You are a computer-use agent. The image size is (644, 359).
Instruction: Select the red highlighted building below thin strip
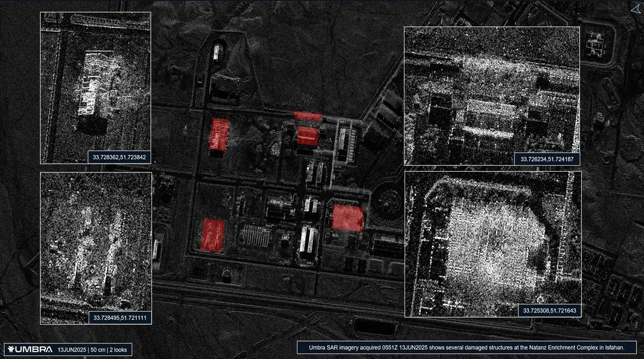tap(308, 136)
